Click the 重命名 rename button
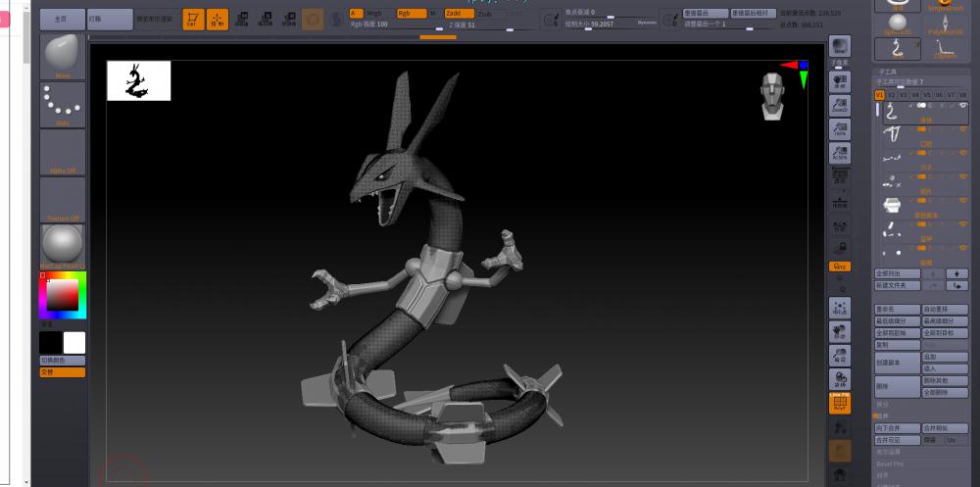980x487 pixels. point(898,310)
